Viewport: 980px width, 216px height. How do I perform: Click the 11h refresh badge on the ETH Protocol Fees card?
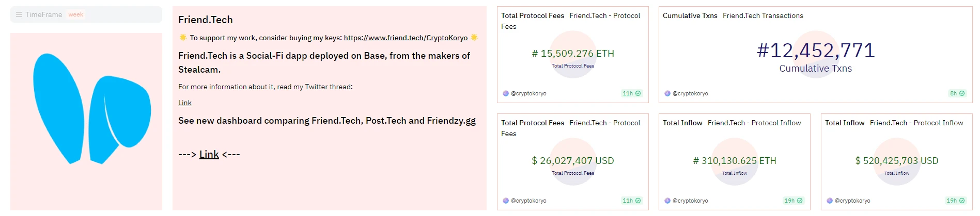point(631,93)
